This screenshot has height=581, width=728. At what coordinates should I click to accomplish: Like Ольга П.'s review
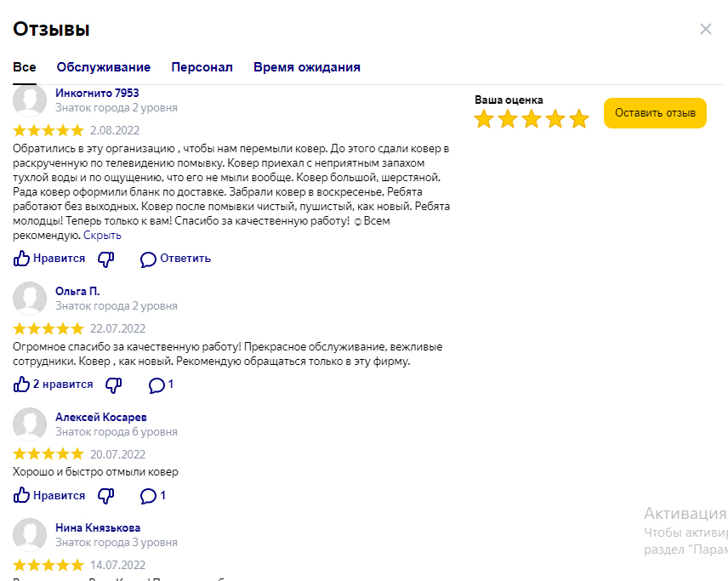coord(53,384)
